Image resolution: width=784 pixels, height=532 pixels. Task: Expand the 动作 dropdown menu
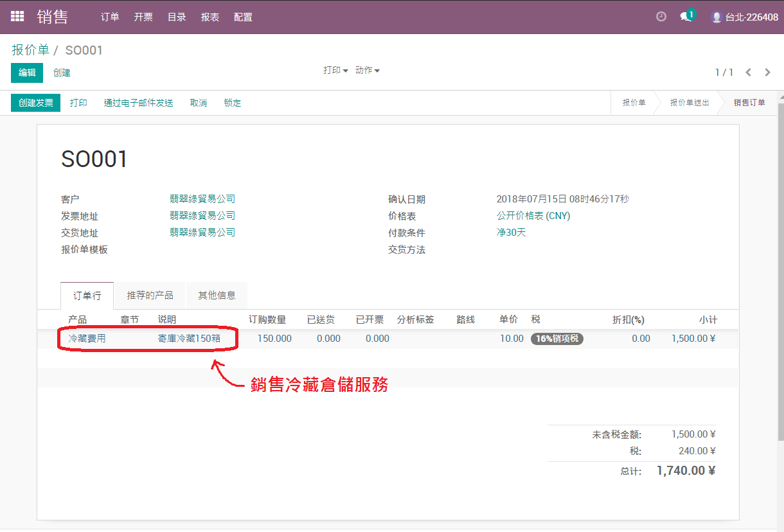click(x=367, y=70)
